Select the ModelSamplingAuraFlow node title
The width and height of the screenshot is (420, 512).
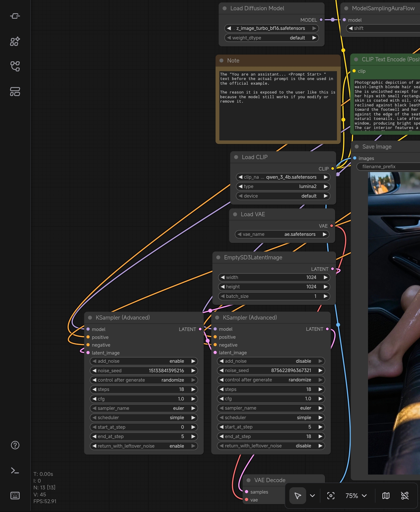coord(383,8)
